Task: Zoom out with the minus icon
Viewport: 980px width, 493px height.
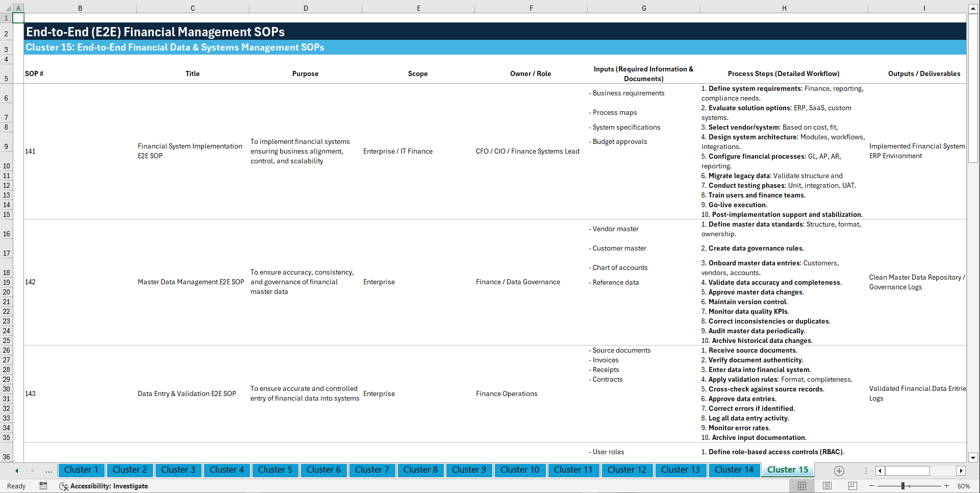Action: [x=872, y=486]
